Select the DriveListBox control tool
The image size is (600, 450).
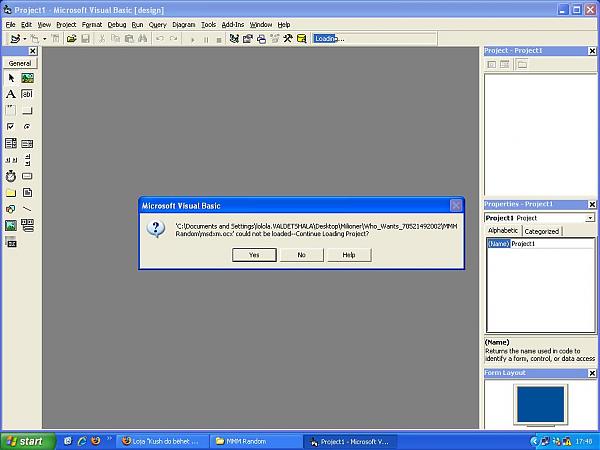point(27,176)
